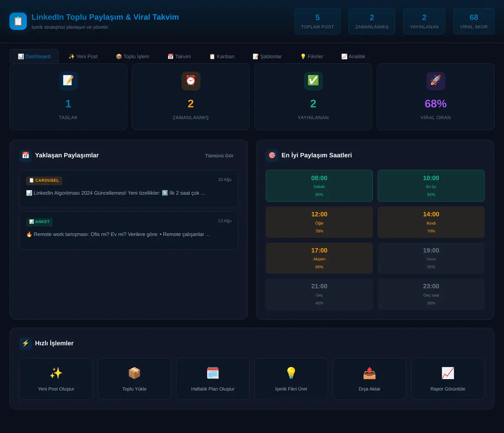This screenshot has width=504, height=433.
Task: Select the 17:00 Akşam time slot
Action: (319, 258)
